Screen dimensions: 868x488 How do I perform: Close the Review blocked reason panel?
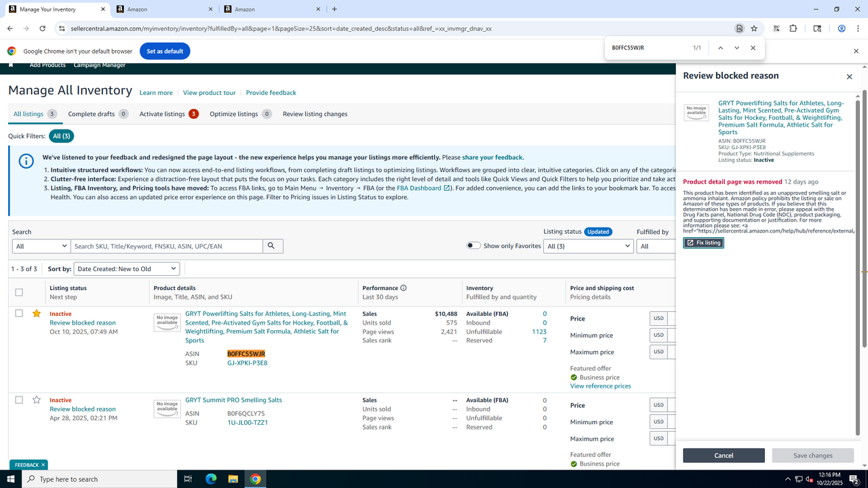click(849, 77)
